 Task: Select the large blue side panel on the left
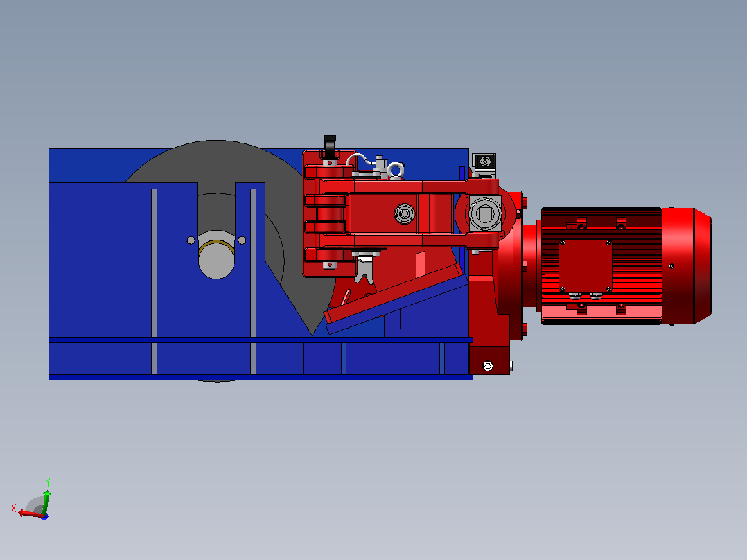pos(123,260)
